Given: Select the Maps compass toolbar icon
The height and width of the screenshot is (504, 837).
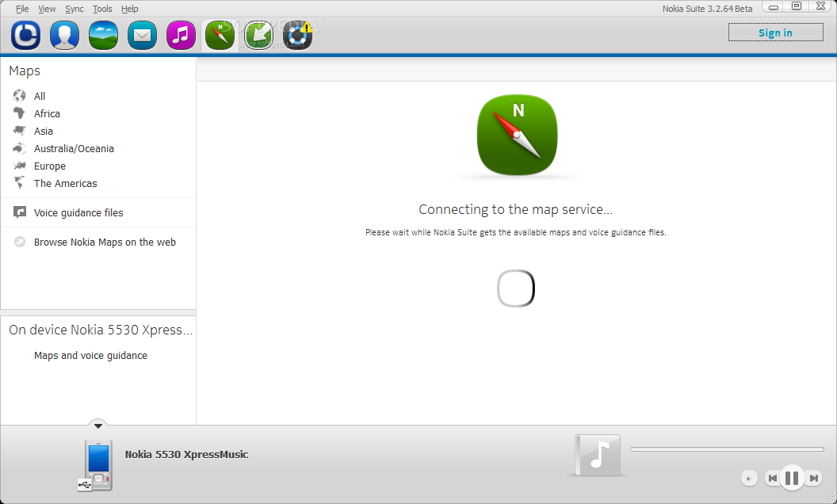Looking at the screenshot, I should tap(220, 35).
